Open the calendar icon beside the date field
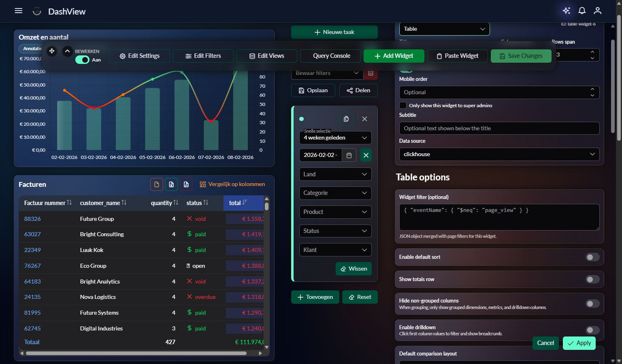The image size is (622, 364). pyautogui.click(x=349, y=155)
